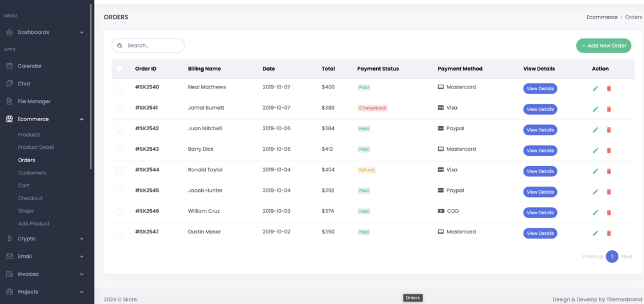Check the box for order #SK2545

click(x=120, y=191)
